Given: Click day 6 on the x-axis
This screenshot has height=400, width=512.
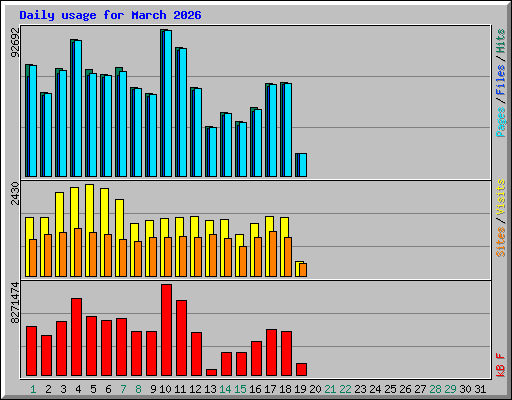Looking at the screenshot, I should 108,389.
